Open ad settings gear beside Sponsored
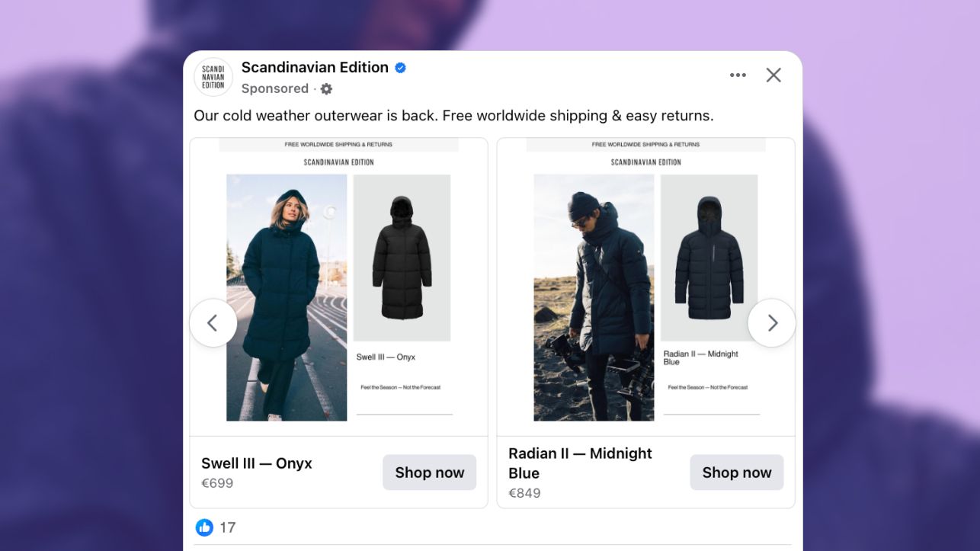 (326, 89)
